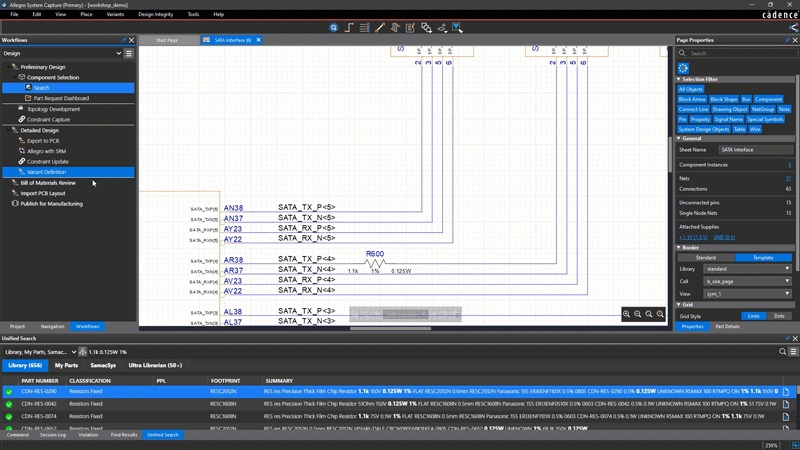Switch to the Part Details tab
The image size is (800, 450).
click(x=727, y=327)
